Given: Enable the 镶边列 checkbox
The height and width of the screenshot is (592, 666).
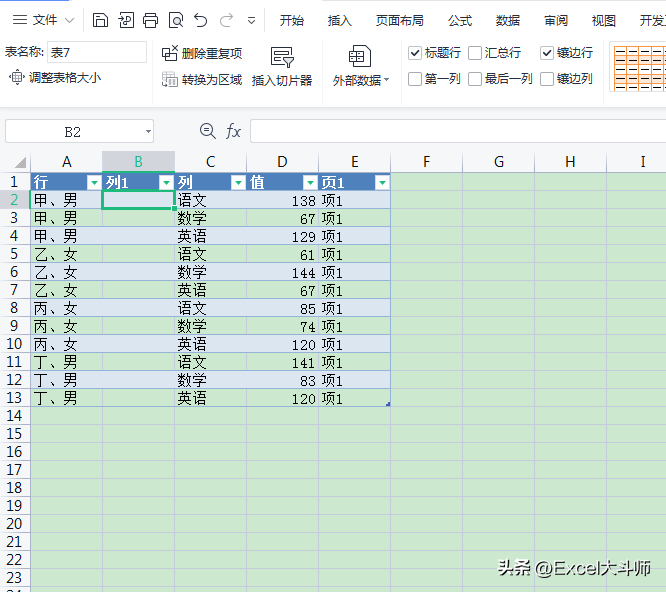Looking at the screenshot, I should 547,79.
